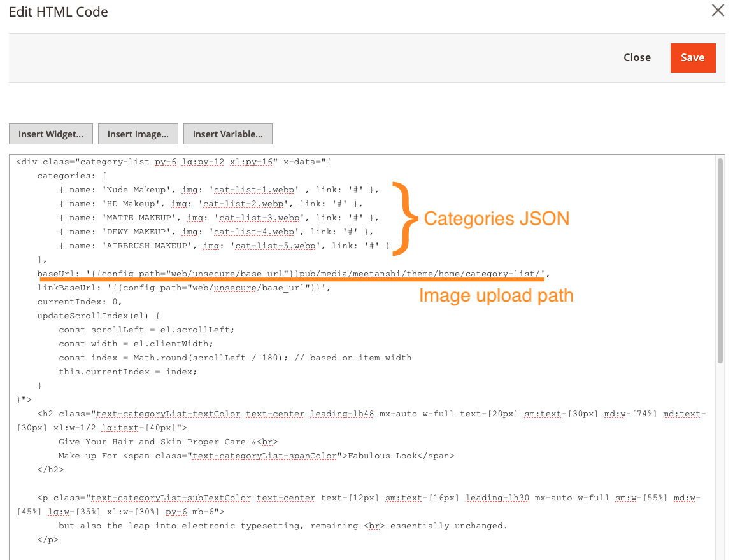This screenshot has height=560, width=733.
Task: Close the Edit HTML Code dialog with X
Action: point(718,10)
